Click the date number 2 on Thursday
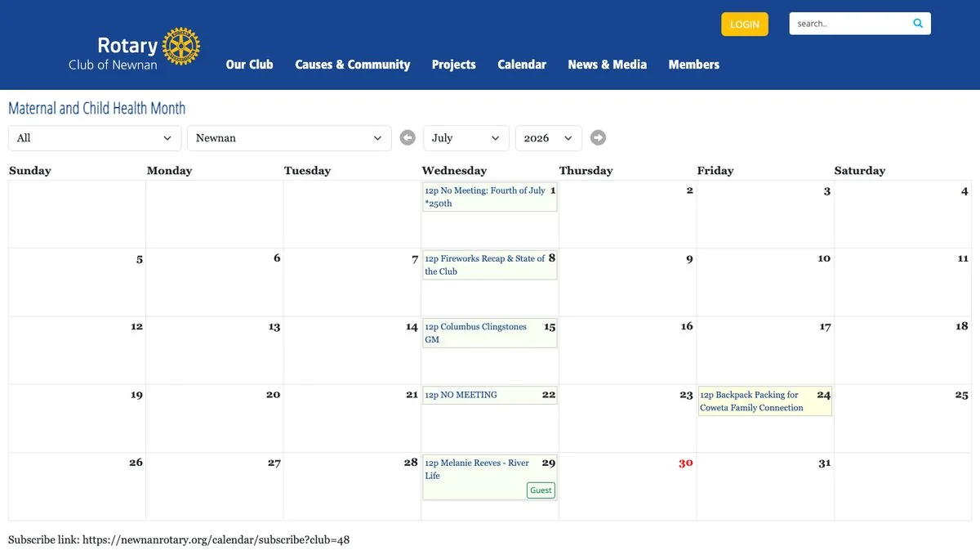Screen dimensions: 980x555 tap(689, 190)
